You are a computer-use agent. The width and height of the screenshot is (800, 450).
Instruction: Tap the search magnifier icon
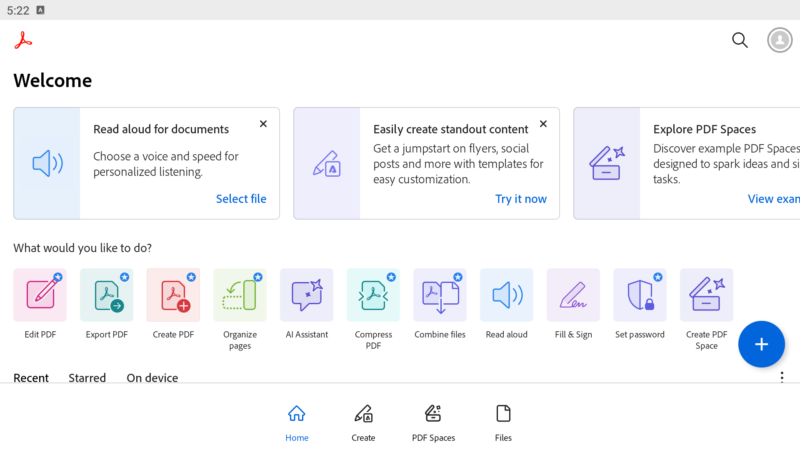point(740,40)
